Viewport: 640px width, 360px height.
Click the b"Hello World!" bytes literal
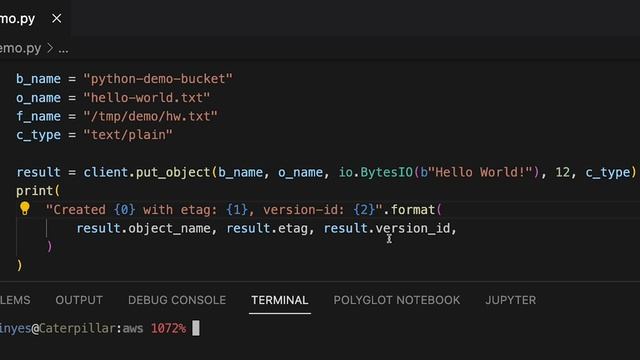tap(477, 172)
